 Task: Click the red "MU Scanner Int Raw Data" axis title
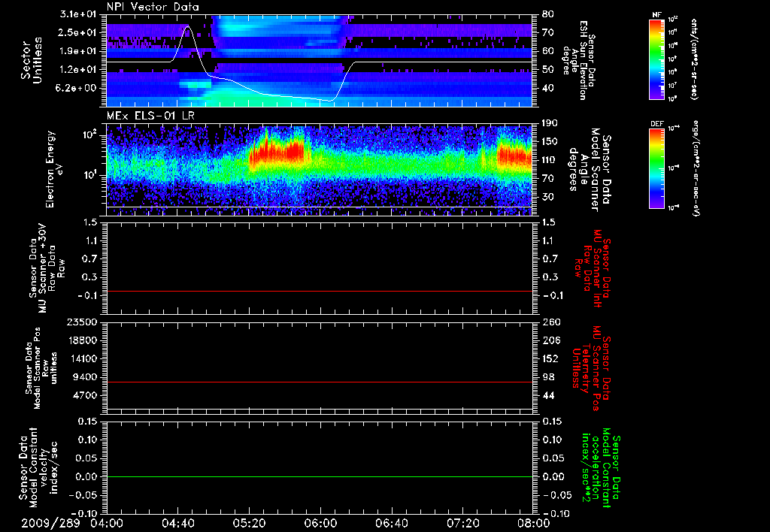click(593, 268)
